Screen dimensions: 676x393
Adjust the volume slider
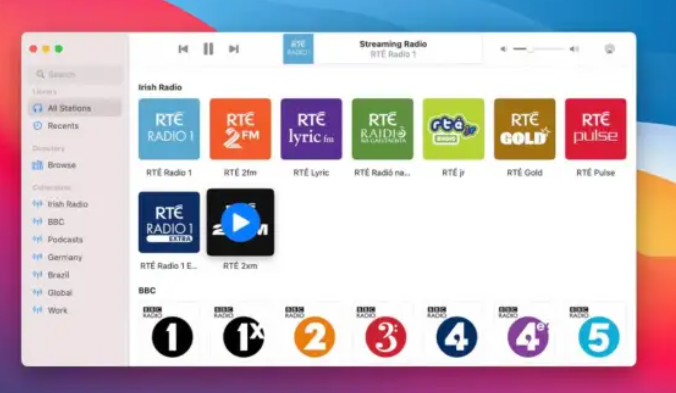click(x=538, y=49)
